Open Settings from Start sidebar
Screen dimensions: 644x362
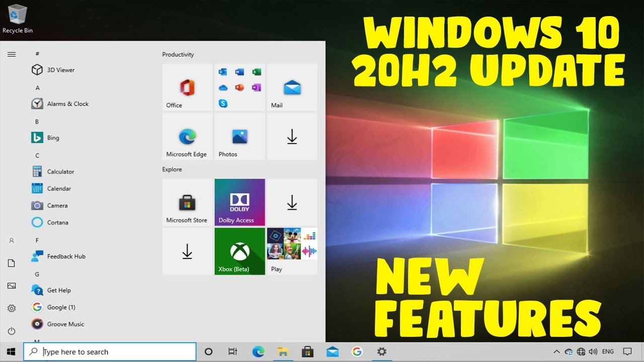(12, 308)
